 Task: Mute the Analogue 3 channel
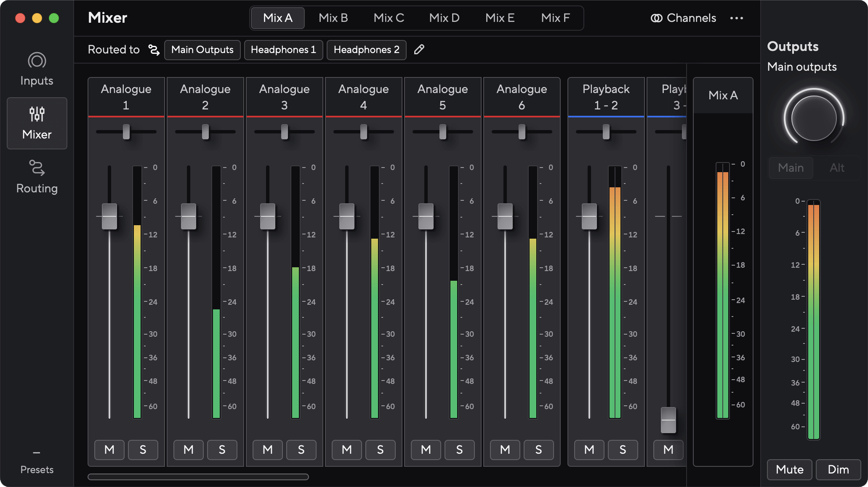268,450
